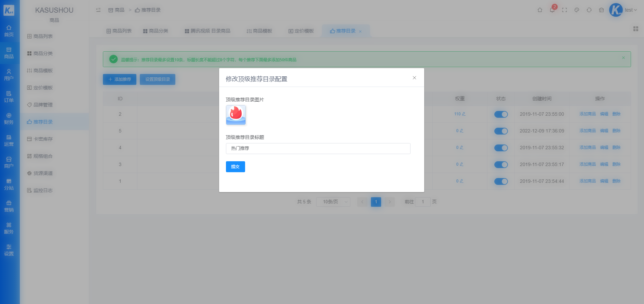Open 卡密库存 in the sidebar menu
The height and width of the screenshot is (304, 644).
54,139
